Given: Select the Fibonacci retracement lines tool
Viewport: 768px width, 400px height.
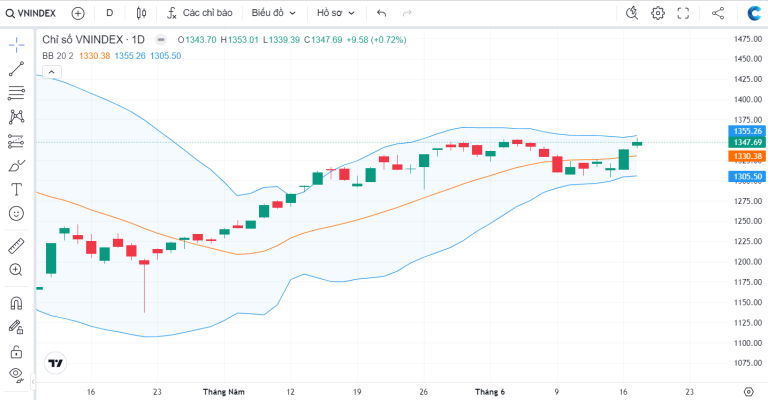Looking at the screenshot, I should coord(16,93).
